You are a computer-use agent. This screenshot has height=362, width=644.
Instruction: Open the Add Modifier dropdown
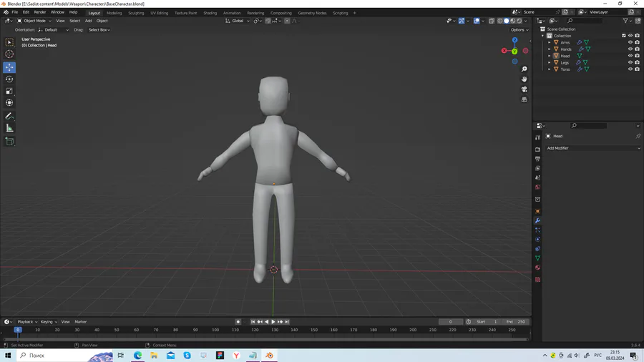point(593,148)
